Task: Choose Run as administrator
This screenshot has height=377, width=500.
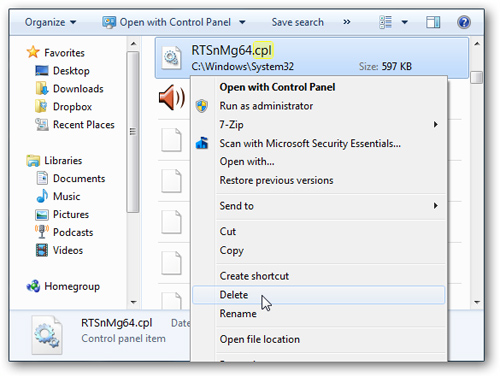Action: coord(319,106)
